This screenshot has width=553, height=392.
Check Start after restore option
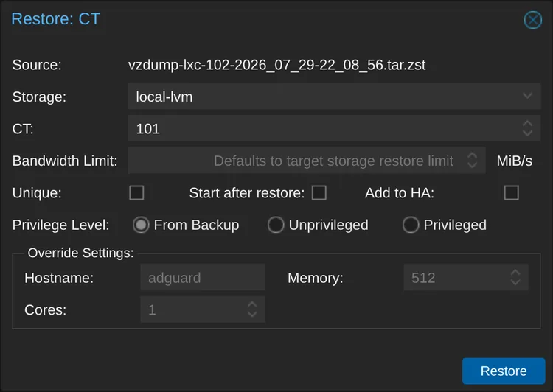click(x=319, y=193)
